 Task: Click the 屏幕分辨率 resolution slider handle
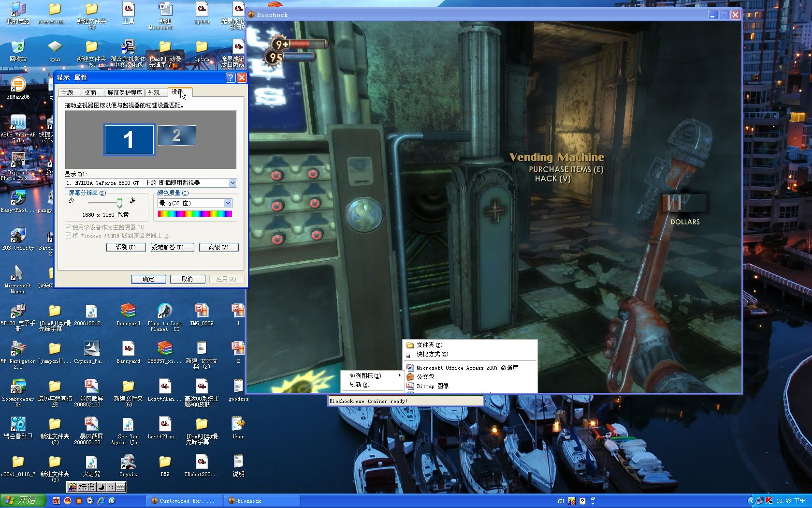119,203
